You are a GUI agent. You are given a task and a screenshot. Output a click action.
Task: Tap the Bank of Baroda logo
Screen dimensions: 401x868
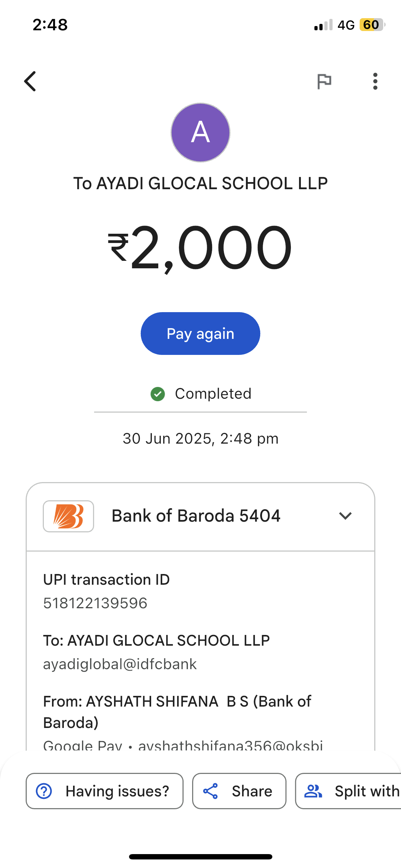68,516
